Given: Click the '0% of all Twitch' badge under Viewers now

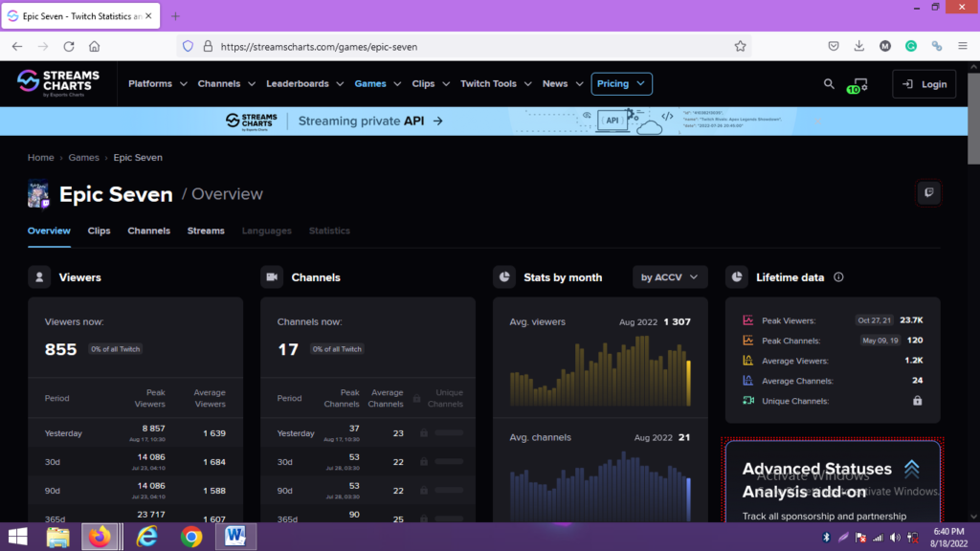Looking at the screenshot, I should tap(115, 349).
